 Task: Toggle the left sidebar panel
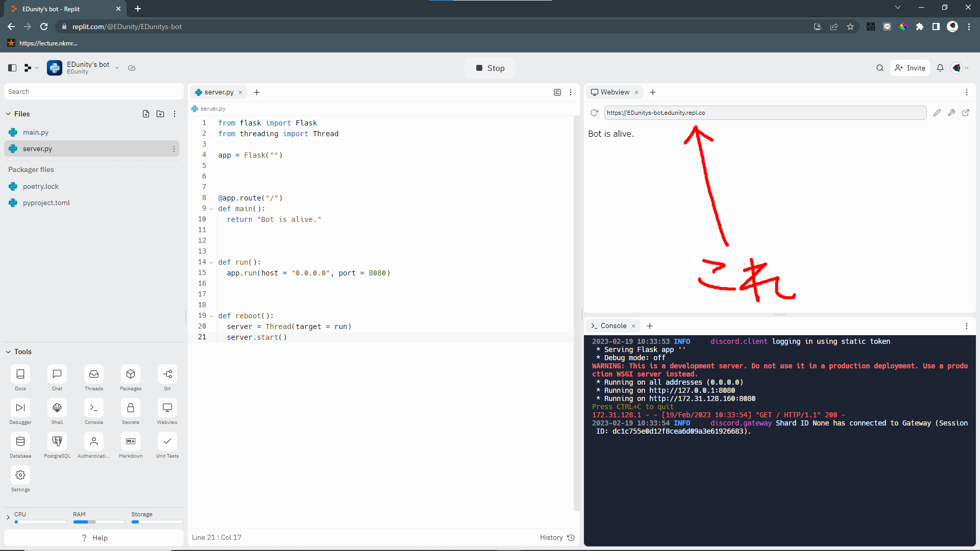point(12,68)
